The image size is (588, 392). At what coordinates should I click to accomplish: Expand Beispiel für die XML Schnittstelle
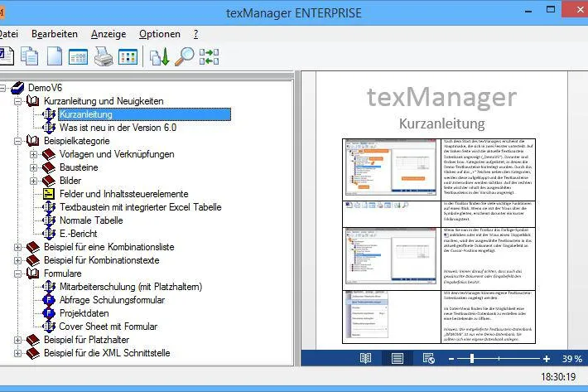[x=17, y=353]
